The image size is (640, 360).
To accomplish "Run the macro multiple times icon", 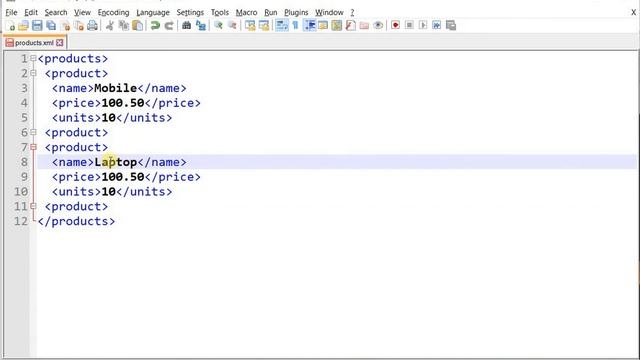I will 437,26.
